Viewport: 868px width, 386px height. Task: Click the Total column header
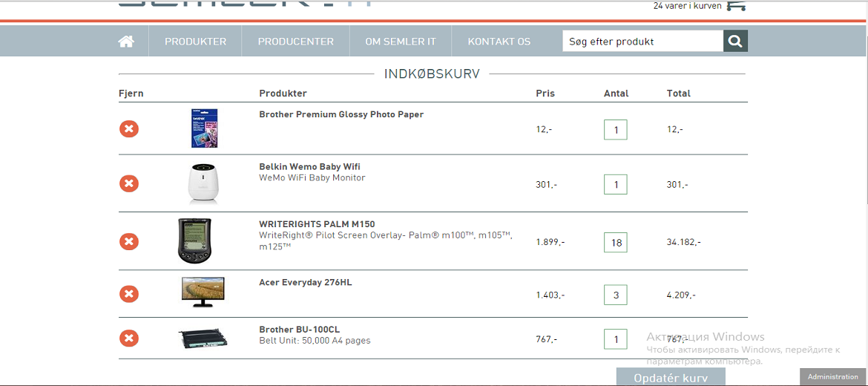[679, 94]
